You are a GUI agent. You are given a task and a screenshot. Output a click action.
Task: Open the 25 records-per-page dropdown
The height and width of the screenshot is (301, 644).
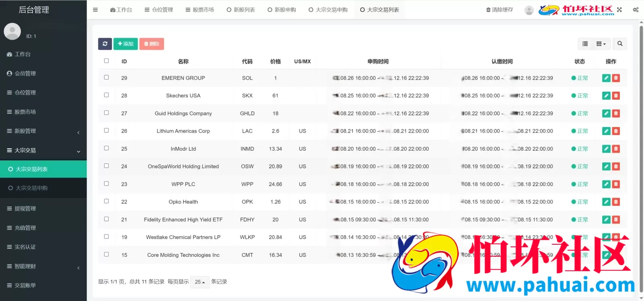click(x=200, y=282)
